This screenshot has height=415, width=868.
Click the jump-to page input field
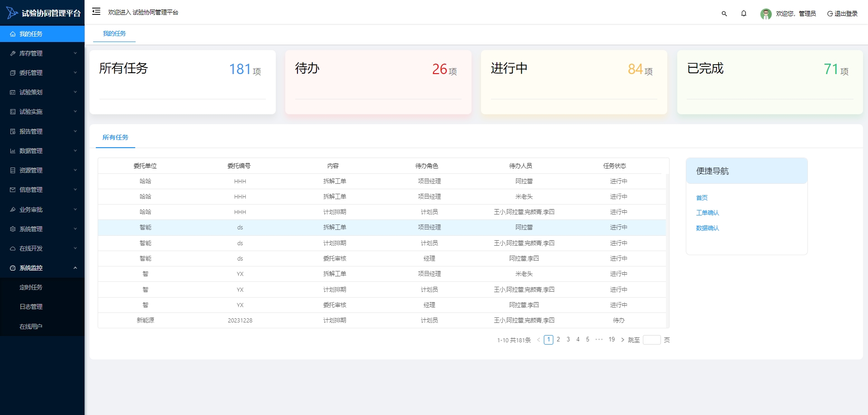click(x=651, y=340)
